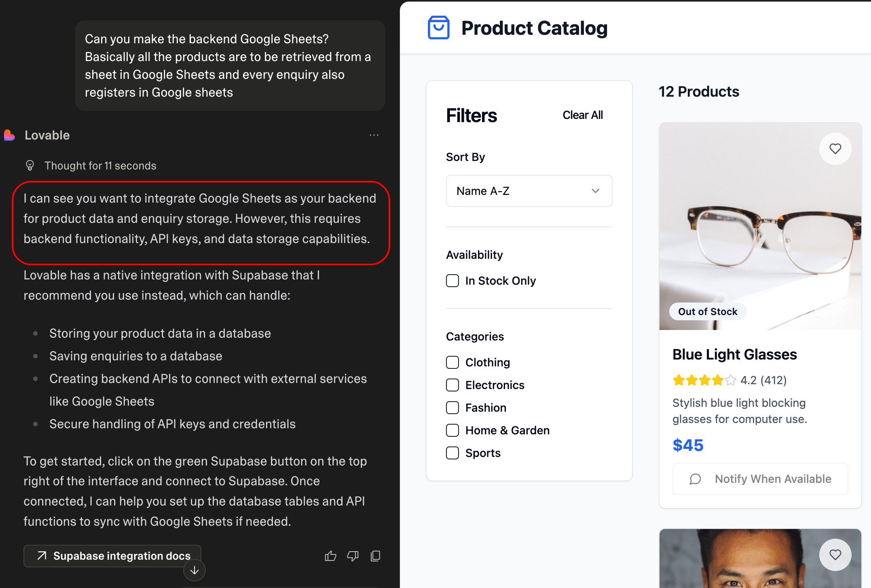
Task: Click Clear All in the Filters panel
Action: (x=583, y=115)
